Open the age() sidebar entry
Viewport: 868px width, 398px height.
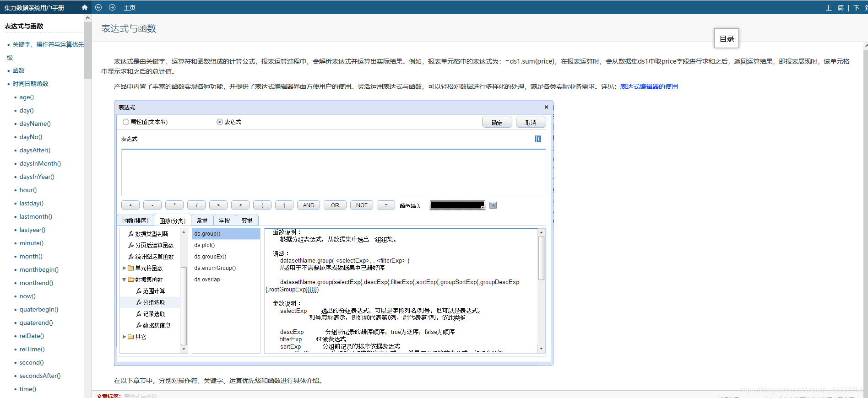[x=27, y=97]
